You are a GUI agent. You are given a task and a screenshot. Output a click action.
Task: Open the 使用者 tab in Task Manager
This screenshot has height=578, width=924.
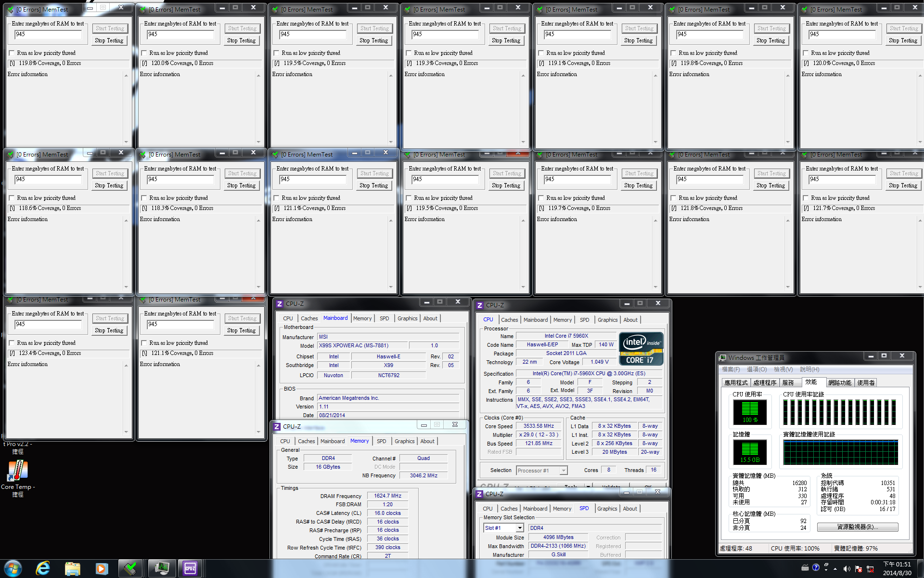click(x=866, y=382)
